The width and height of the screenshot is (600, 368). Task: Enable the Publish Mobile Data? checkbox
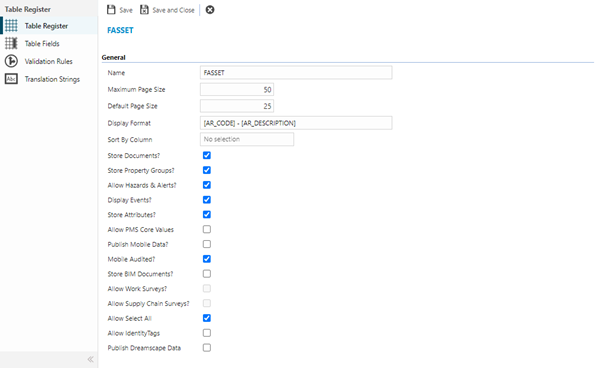207,244
